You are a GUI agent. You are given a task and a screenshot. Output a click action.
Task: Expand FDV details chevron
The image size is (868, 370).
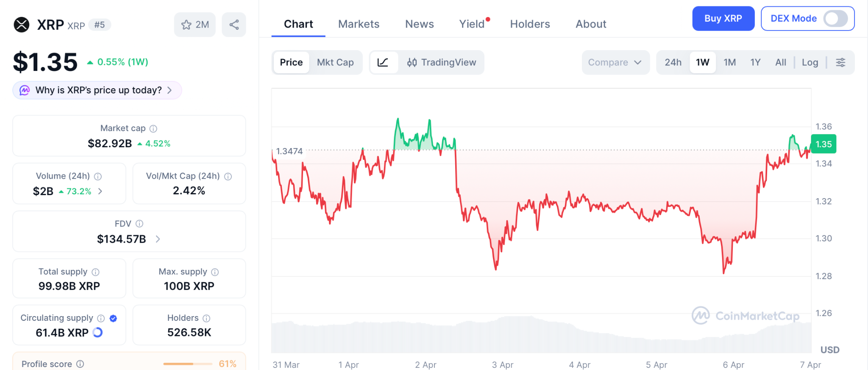click(x=158, y=239)
